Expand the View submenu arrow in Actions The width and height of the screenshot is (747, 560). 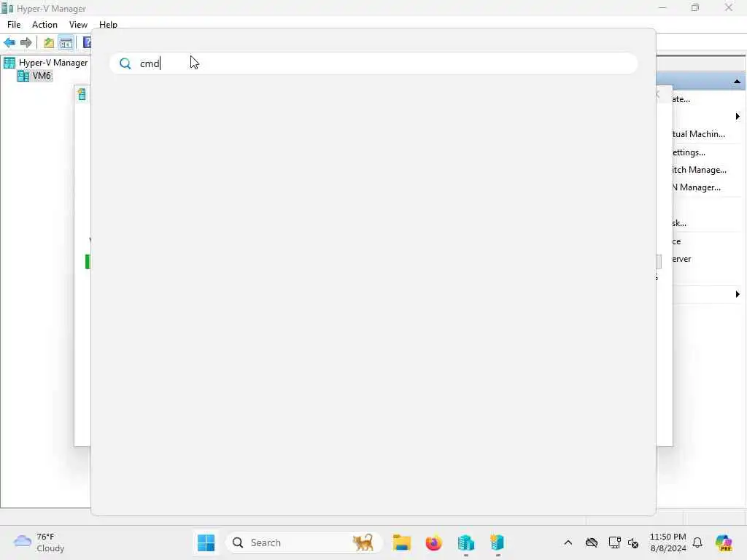[738, 295]
